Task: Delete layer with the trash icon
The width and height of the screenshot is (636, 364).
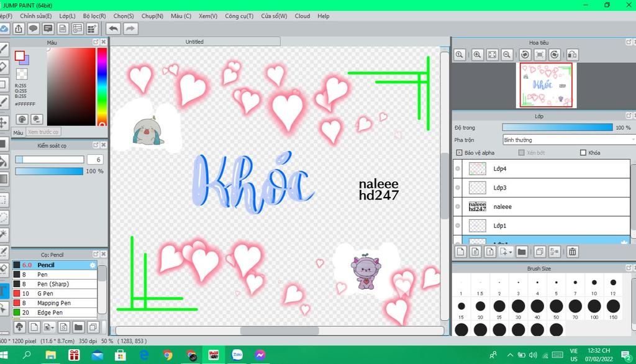Action: tap(572, 252)
